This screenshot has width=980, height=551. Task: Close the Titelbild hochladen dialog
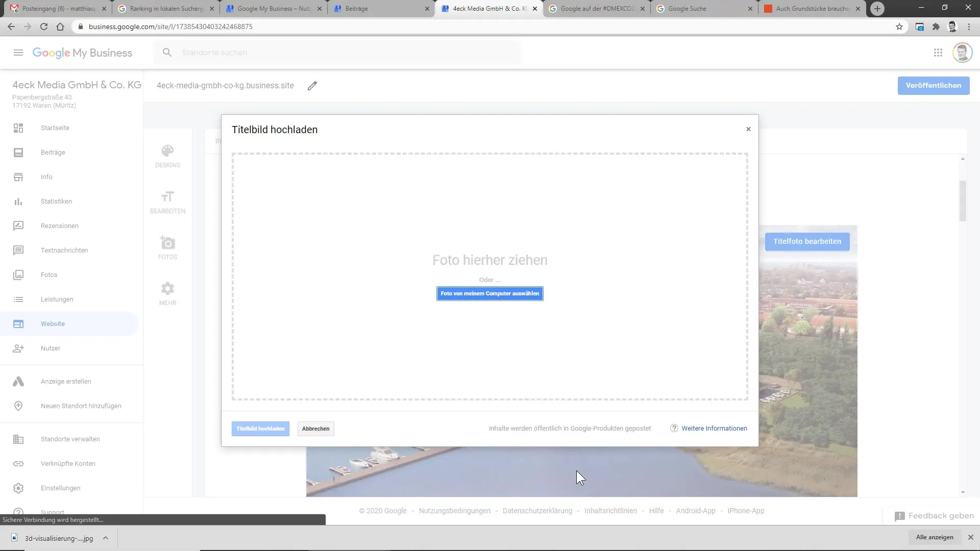pyautogui.click(x=748, y=129)
